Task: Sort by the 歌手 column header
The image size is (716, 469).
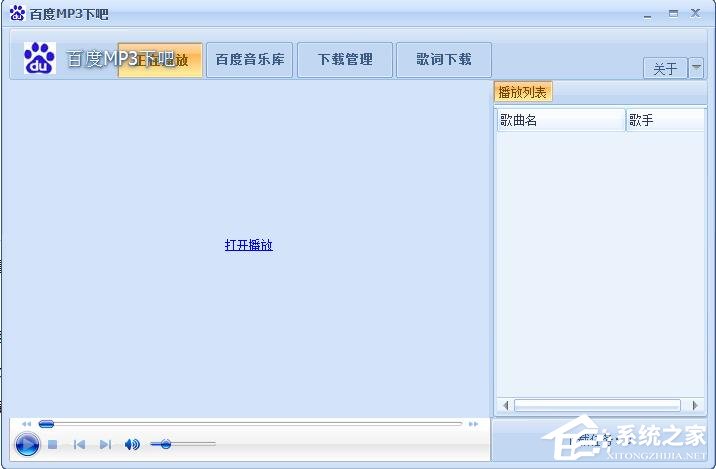Action: point(665,121)
